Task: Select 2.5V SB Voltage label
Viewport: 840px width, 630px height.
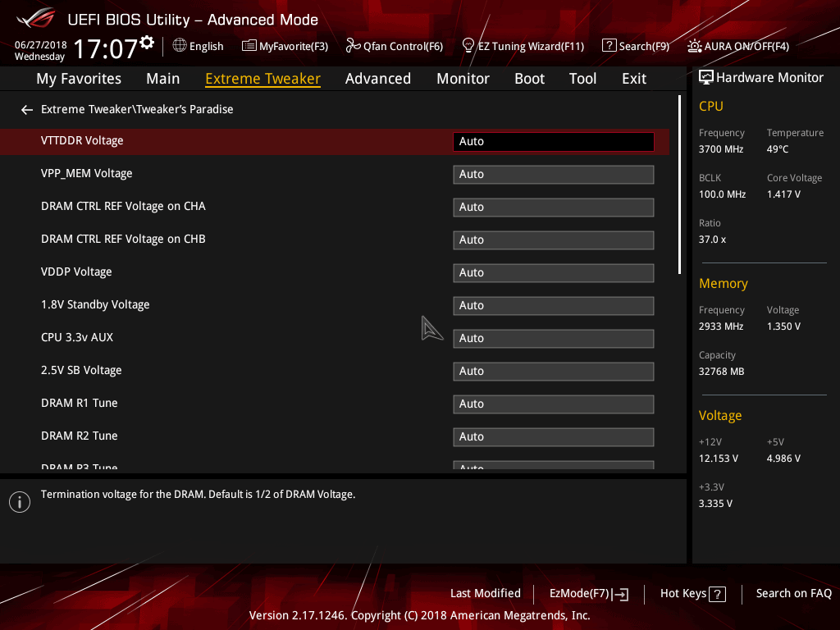Action: (x=81, y=370)
